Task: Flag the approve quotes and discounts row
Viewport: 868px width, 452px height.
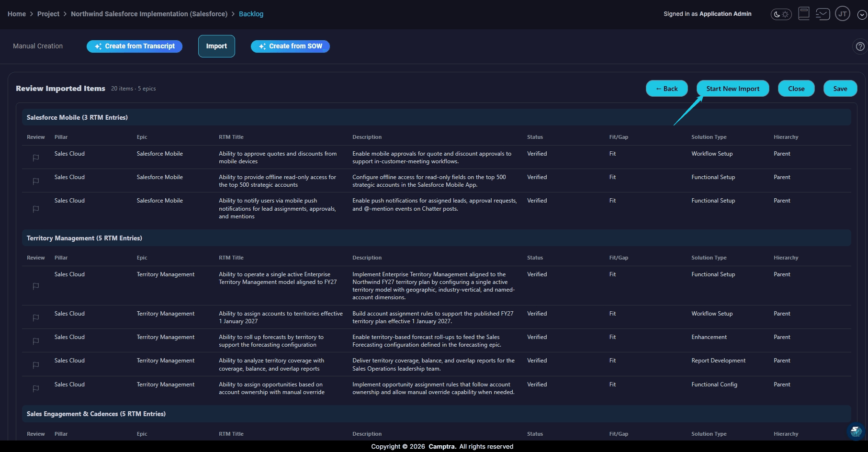Action: [x=36, y=158]
